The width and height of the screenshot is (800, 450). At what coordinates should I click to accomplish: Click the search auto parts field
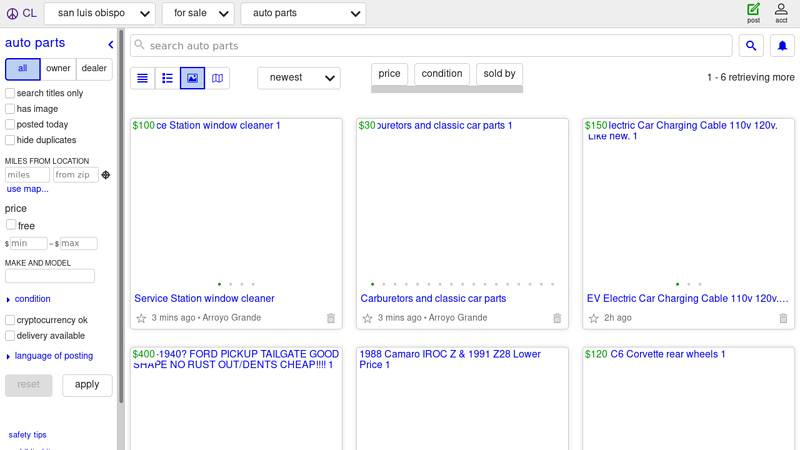click(431, 46)
